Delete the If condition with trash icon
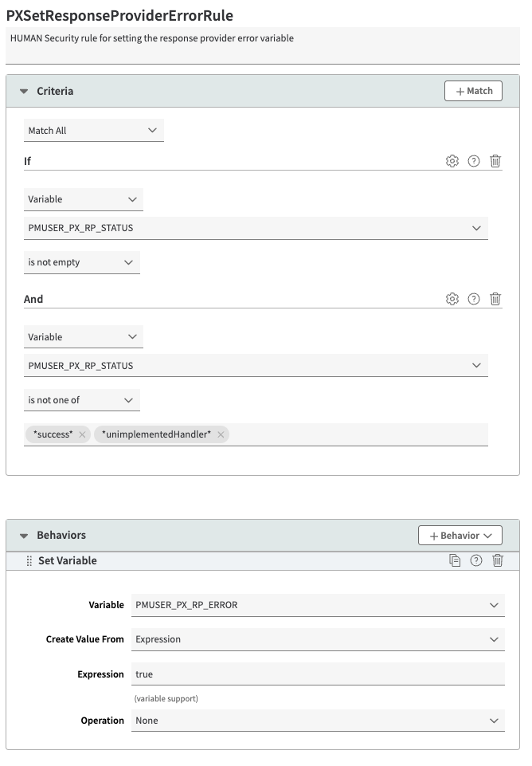 point(495,161)
